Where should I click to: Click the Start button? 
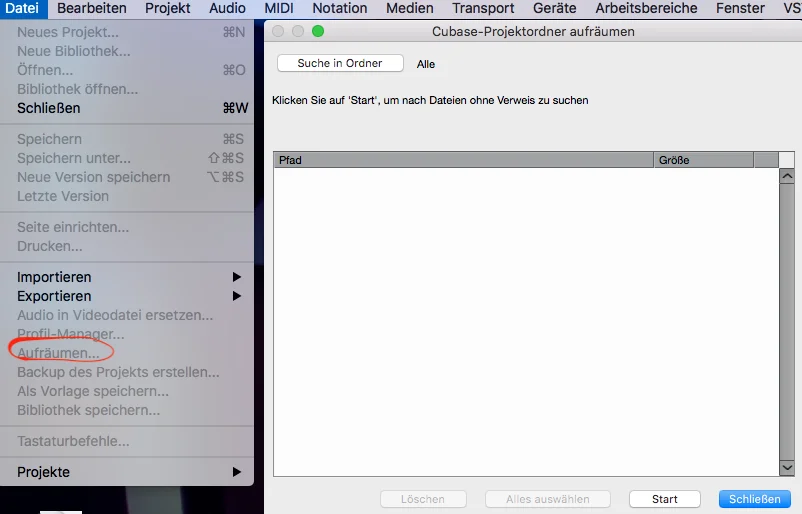click(x=664, y=499)
